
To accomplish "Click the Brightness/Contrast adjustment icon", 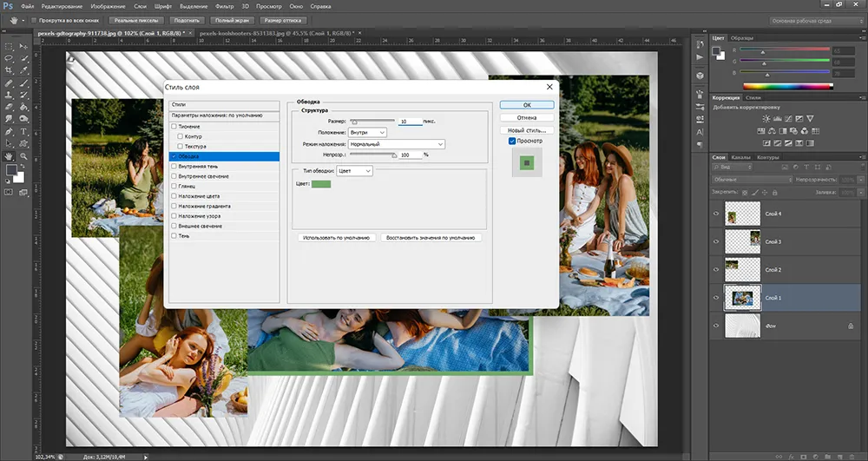I will tap(766, 119).
